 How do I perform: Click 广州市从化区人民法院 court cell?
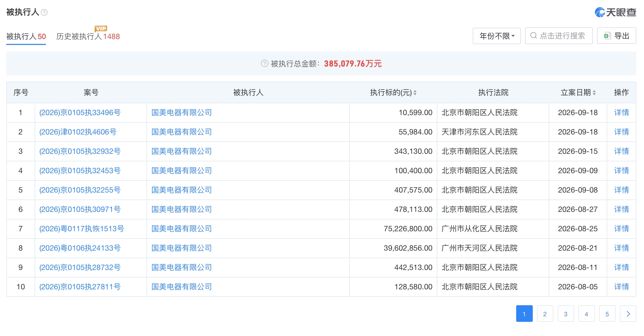pos(480,229)
